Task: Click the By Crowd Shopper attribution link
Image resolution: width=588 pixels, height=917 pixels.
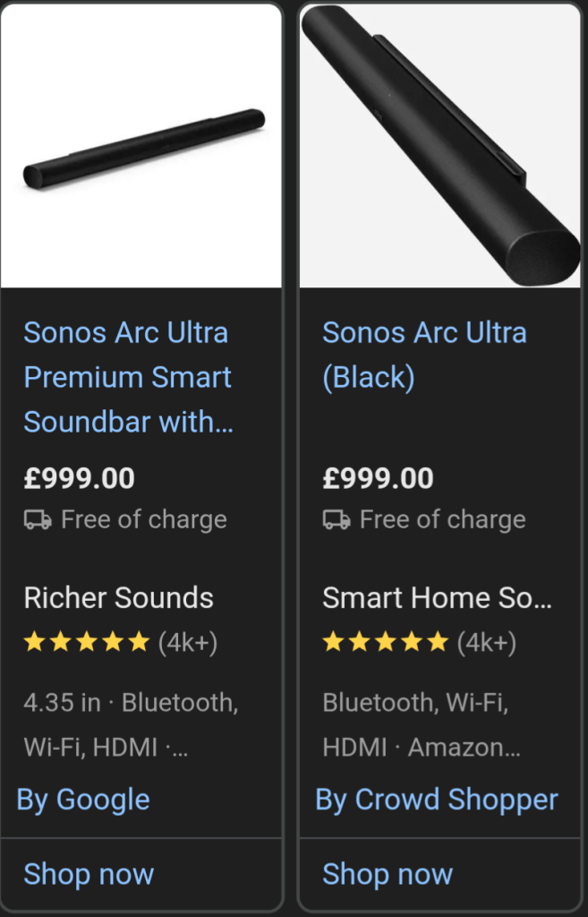Action: pyautogui.click(x=436, y=800)
